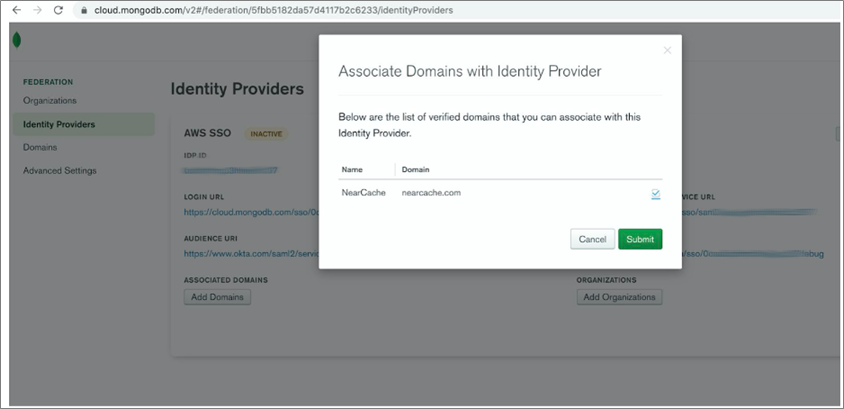Click the padlock icon in address bar
Screen dimensions: 844x409
click(84, 10)
